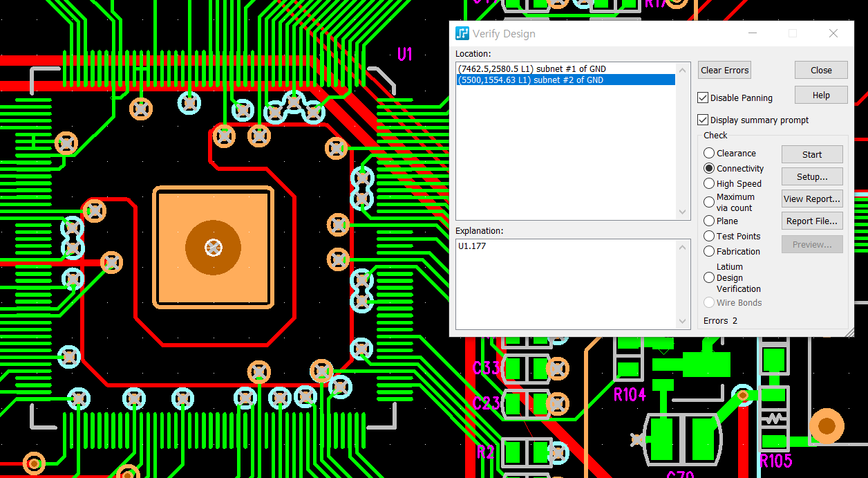
Task: Click the C33 capacitor label
Action: coord(486,367)
